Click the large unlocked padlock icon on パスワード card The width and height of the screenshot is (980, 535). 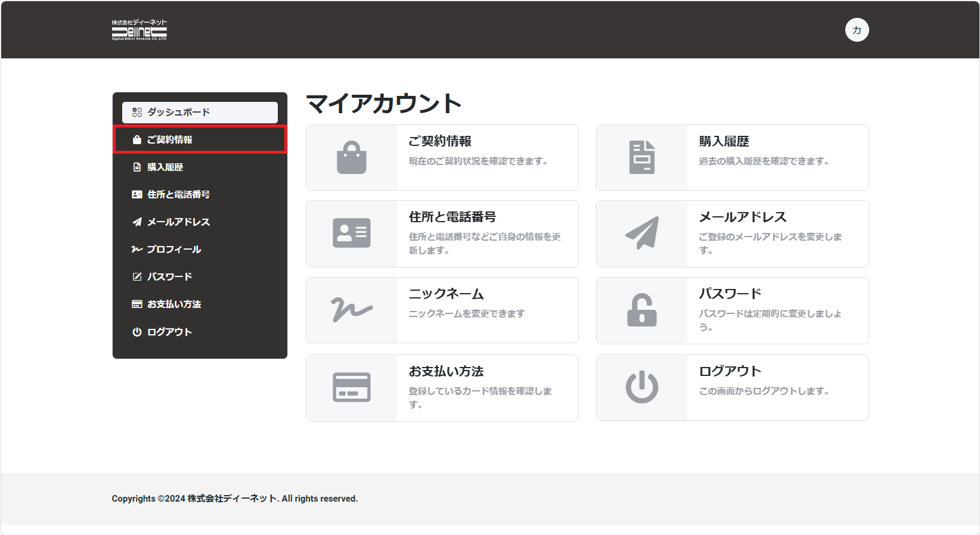[642, 310]
